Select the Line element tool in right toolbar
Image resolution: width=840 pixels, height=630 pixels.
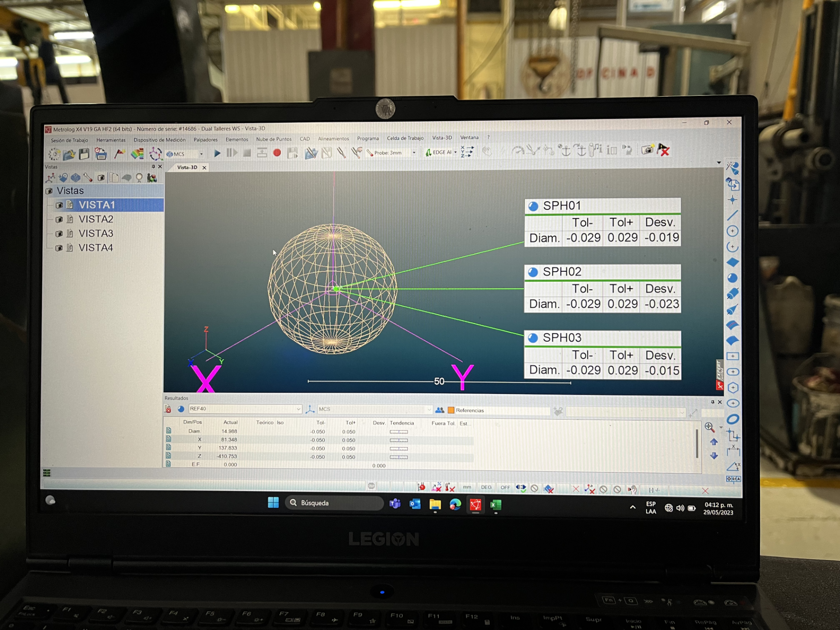(x=732, y=215)
